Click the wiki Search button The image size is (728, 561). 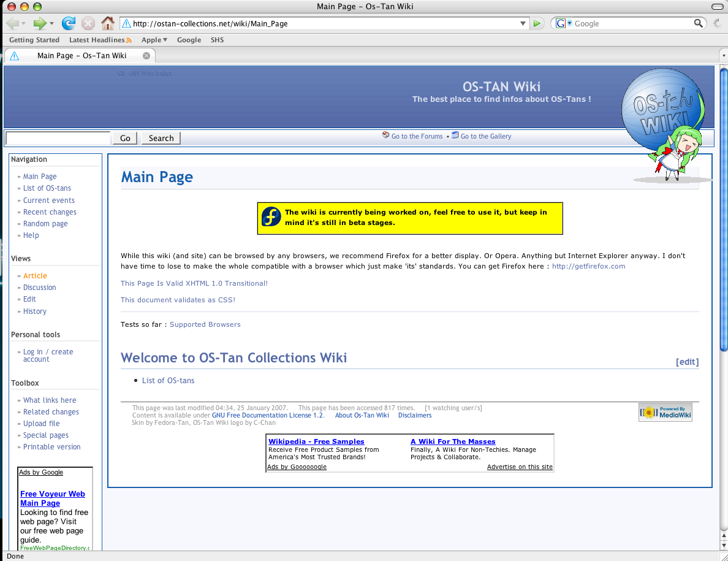click(161, 138)
